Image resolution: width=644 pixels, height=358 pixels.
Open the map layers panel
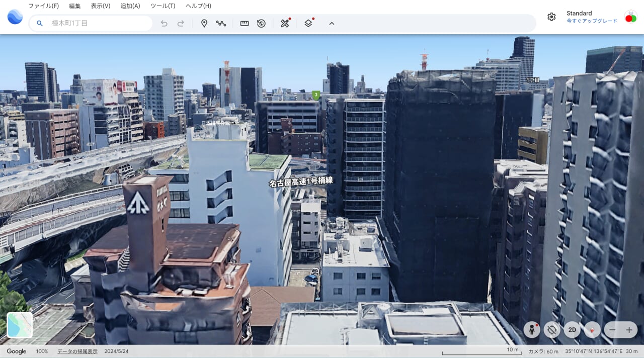tap(308, 23)
